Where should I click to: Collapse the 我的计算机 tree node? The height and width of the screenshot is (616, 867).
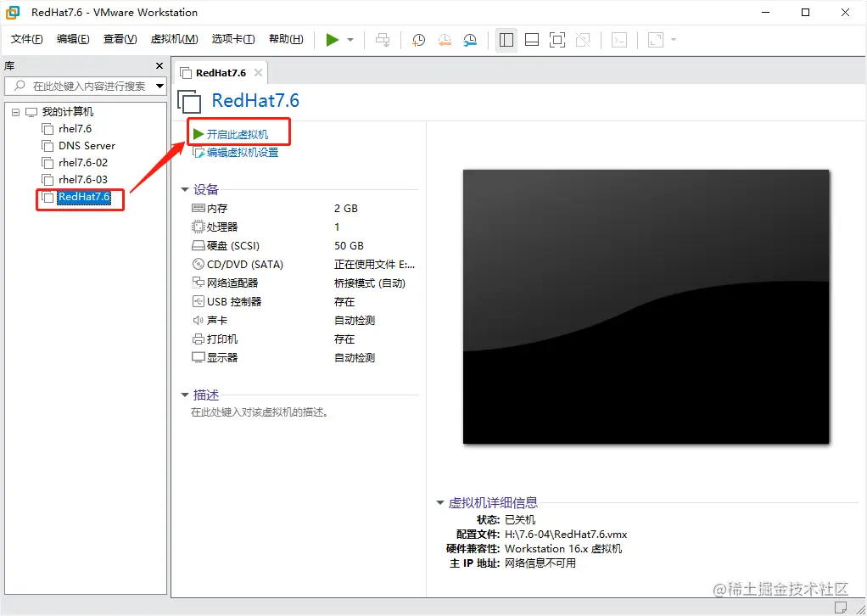[15, 112]
